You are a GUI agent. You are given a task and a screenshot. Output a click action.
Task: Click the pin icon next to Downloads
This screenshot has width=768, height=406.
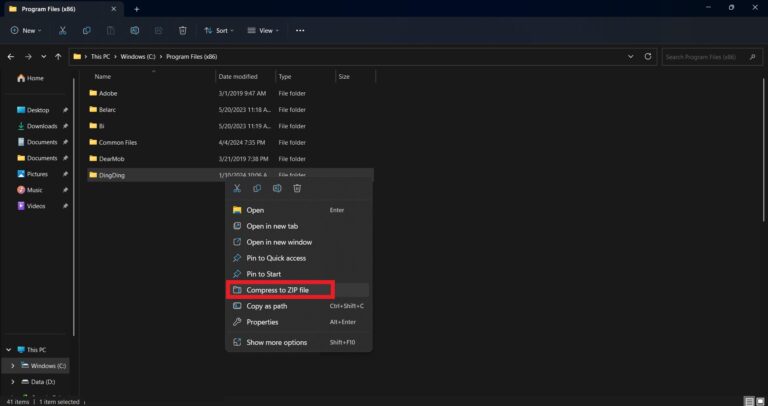[65, 126]
